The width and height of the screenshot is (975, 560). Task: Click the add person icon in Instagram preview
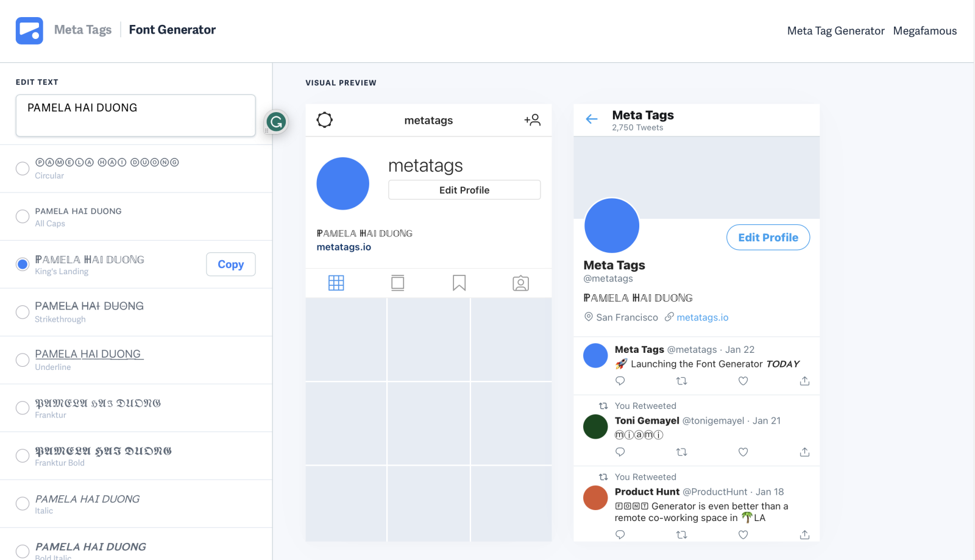pos(532,120)
